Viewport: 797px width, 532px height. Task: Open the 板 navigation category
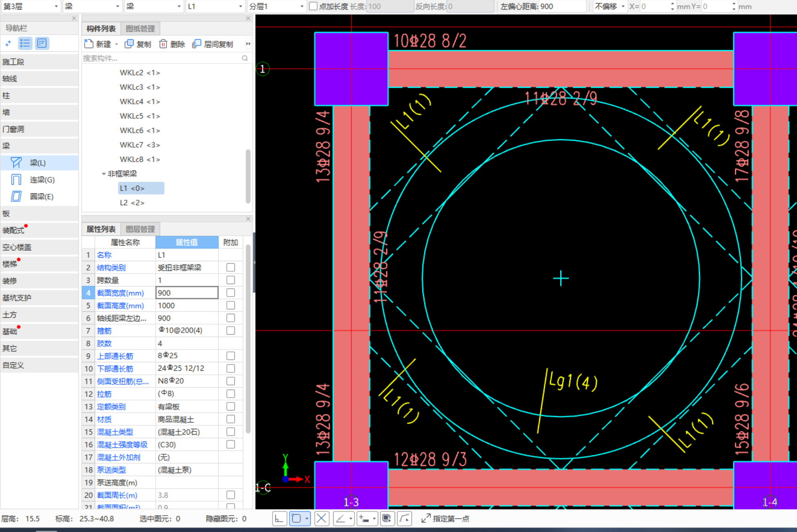pyautogui.click(x=39, y=213)
